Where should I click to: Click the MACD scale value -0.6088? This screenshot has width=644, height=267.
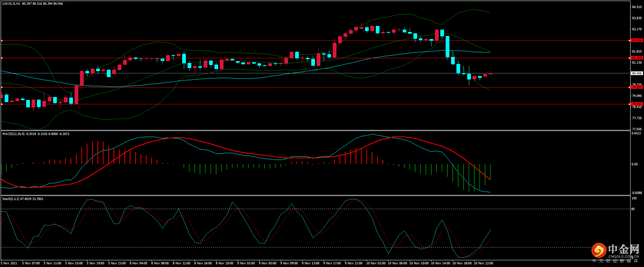tap(637, 193)
